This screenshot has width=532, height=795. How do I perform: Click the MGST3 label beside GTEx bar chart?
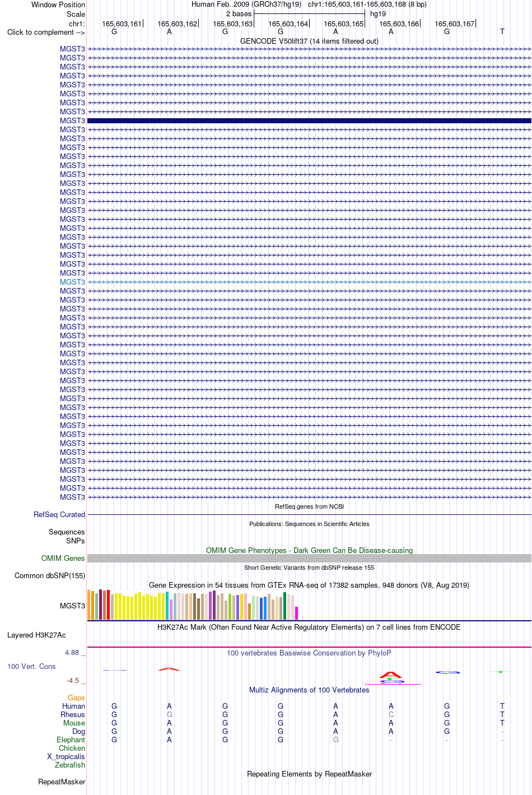pos(72,606)
